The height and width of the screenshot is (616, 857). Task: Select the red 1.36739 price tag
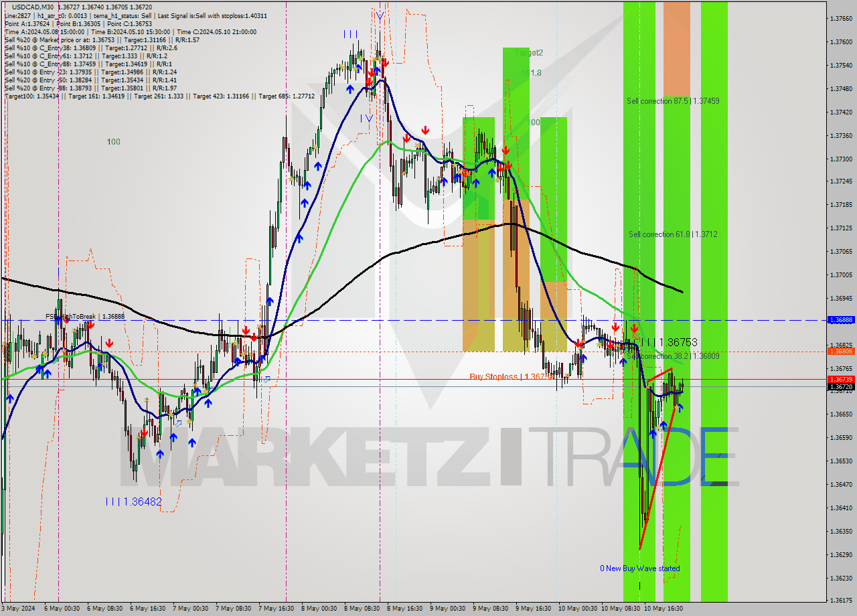pyautogui.click(x=841, y=379)
